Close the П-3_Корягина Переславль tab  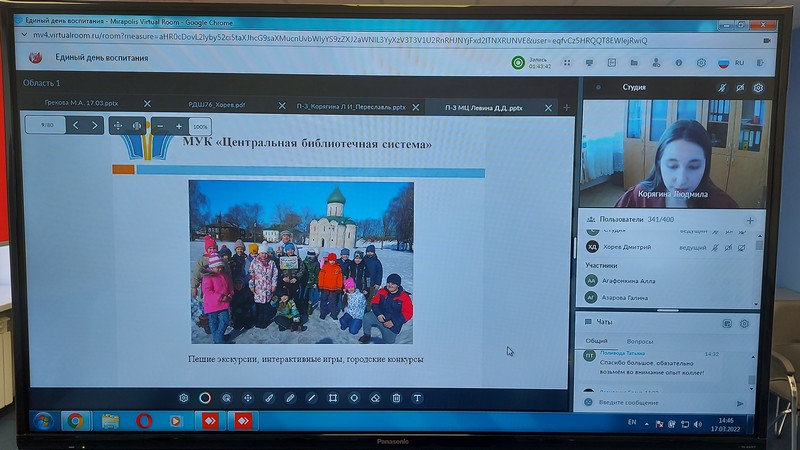pyautogui.click(x=416, y=107)
